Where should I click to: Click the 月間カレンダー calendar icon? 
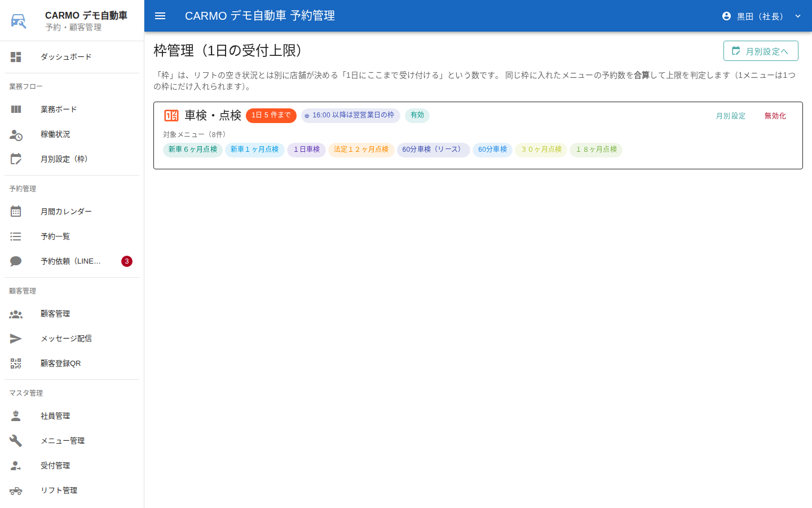click(x=16, y=212)
